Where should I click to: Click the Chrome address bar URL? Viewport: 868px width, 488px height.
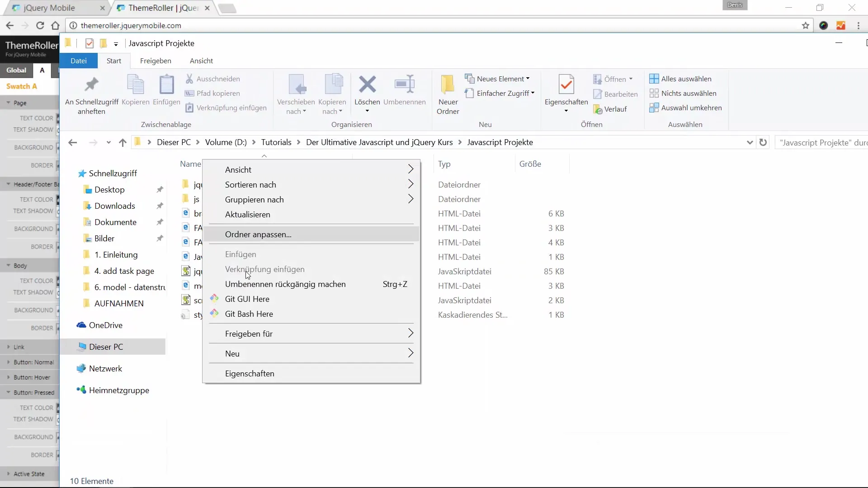point(131,25)
